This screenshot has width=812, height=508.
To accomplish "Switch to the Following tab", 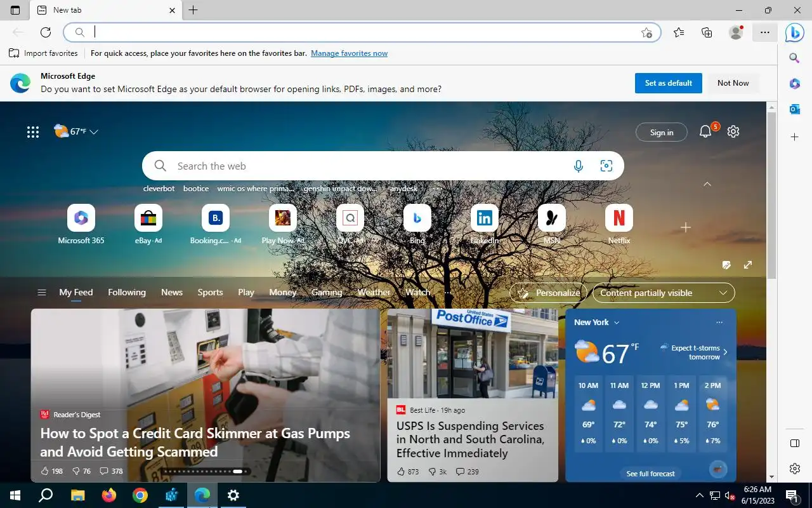I will [x=127, y=293].
